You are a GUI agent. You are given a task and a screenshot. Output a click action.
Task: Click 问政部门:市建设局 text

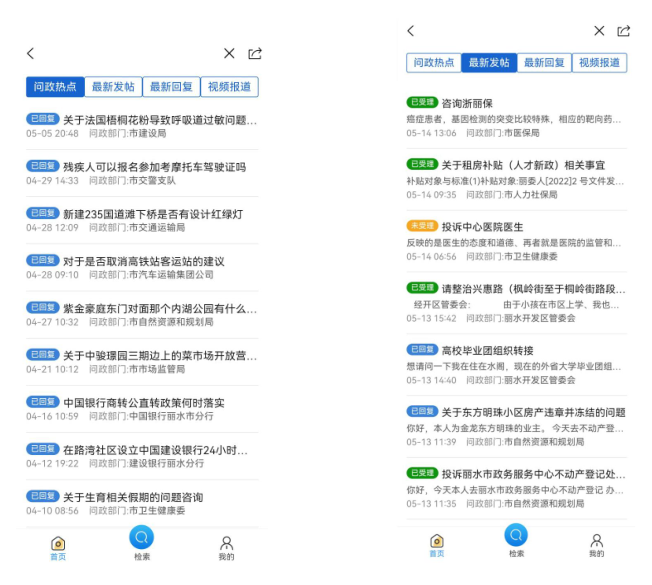pos(128,133)
